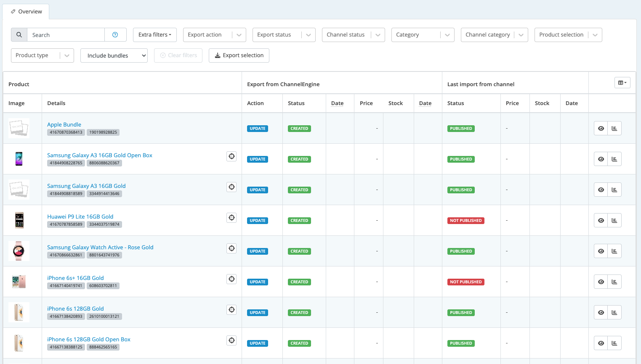
Task: Click target icon for Huawei P9 Lite row
Action: point(231,218)
